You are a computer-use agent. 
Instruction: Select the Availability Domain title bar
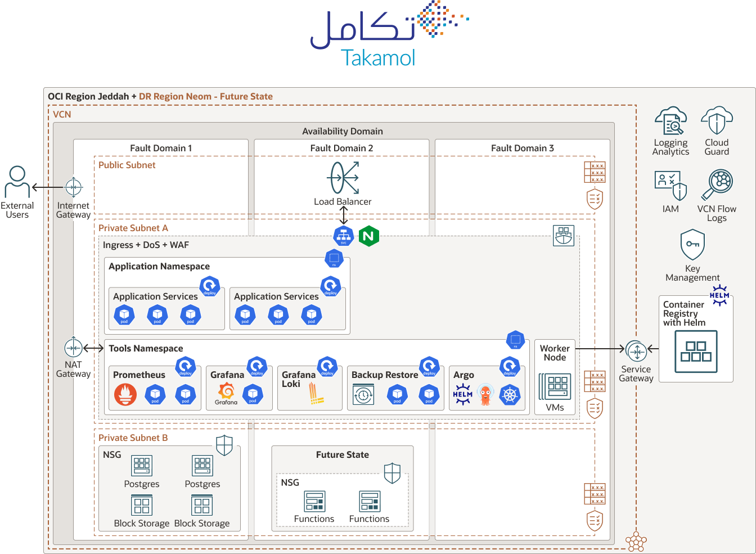344,131
